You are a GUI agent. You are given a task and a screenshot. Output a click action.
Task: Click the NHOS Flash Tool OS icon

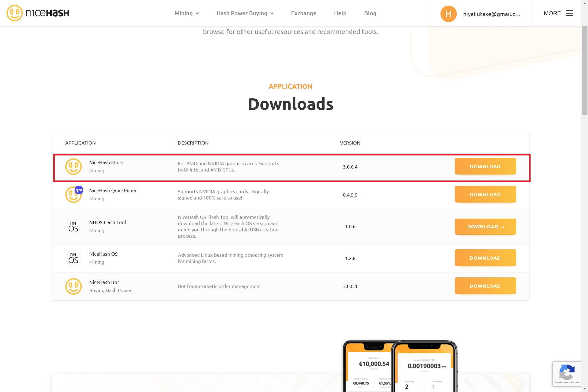point(73,226)
